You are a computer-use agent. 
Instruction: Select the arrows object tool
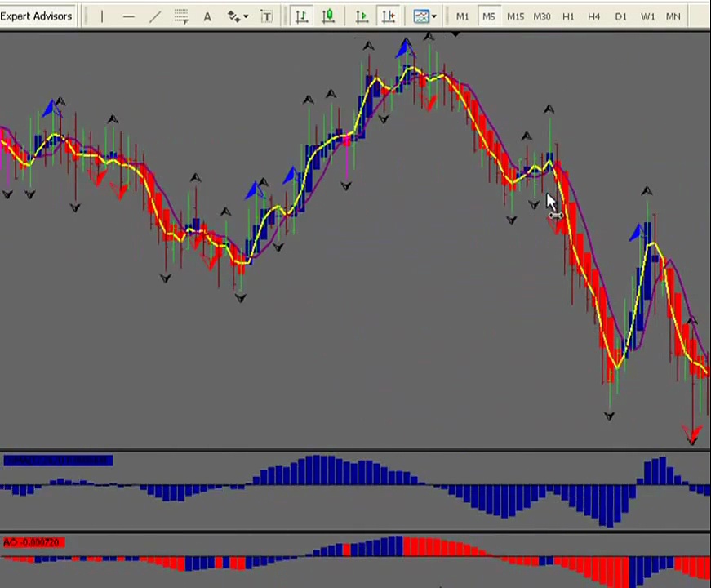point(234,17)
